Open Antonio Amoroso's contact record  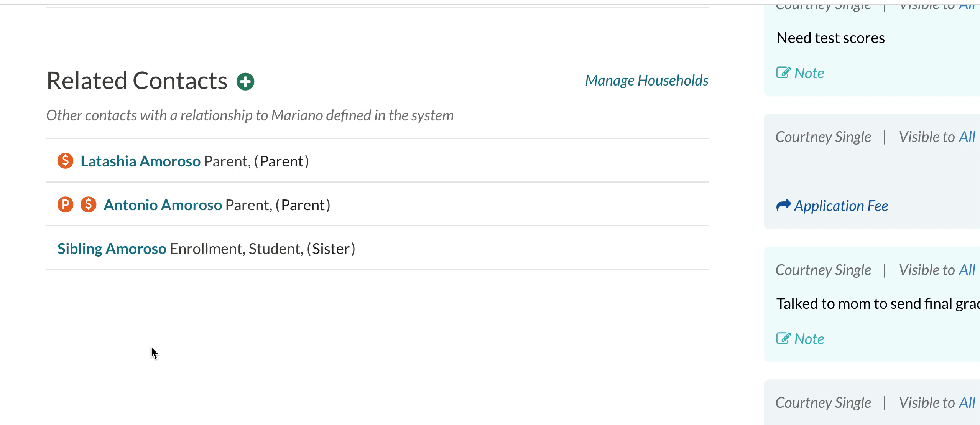coord(163,205)
